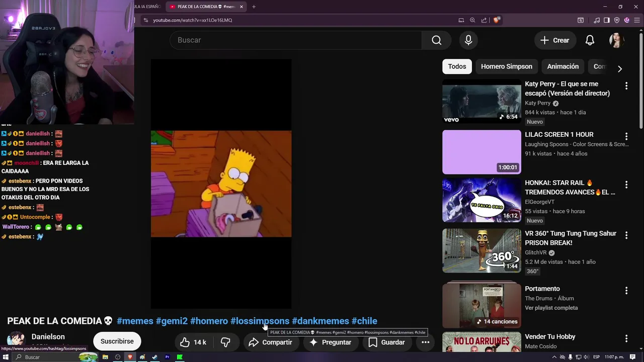Screen dimensions: 644x362
Task: Open options for Portamento album
Action: pos(626,291)
